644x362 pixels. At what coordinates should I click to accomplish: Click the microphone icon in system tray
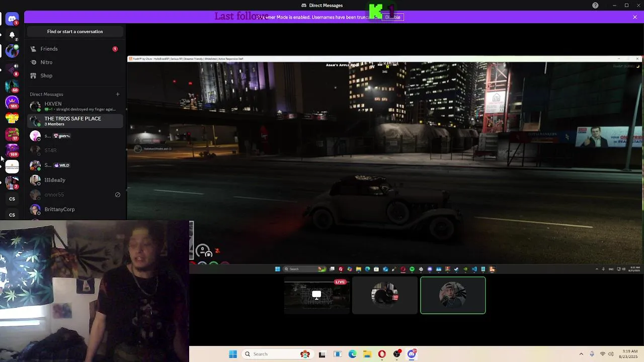pyautogui.click(x=592, y=354)
